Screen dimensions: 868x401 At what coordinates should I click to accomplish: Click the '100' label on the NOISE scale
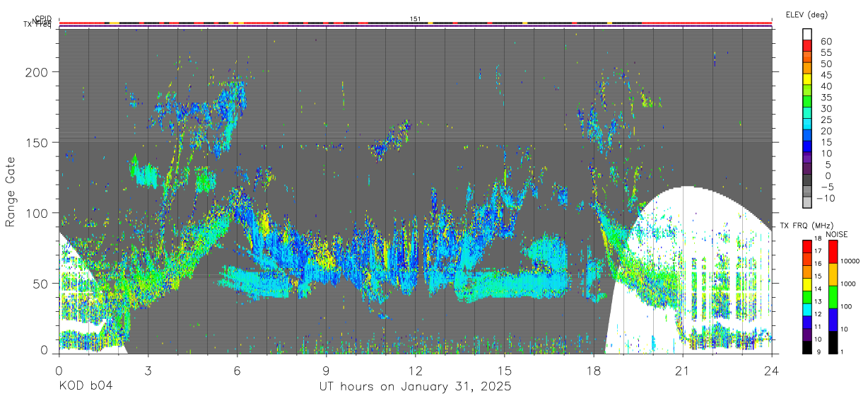point(847,306)
